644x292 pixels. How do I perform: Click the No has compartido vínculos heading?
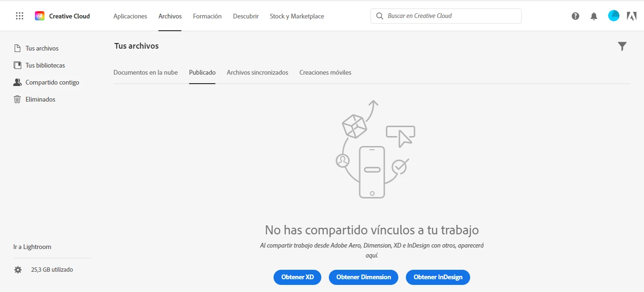click(372, 230)
